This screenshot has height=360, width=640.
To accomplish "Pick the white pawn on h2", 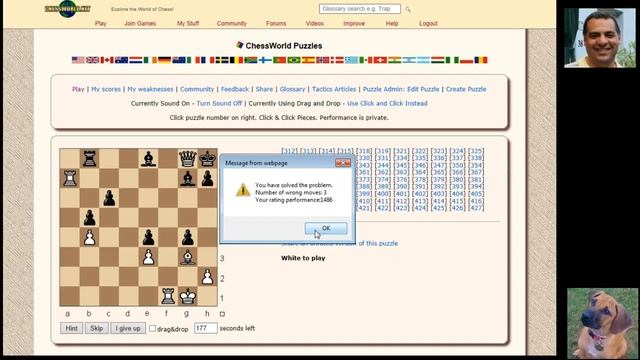I will point(207,277).
